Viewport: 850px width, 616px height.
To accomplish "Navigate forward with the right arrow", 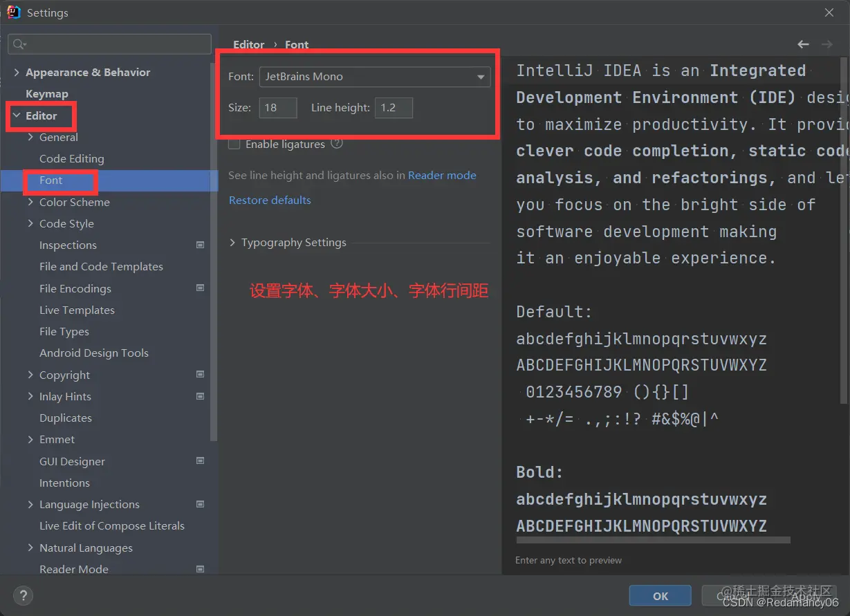I will 826,44.
